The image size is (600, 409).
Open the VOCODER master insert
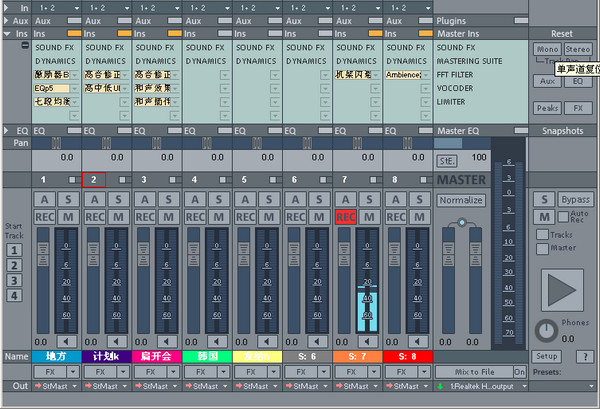point(455,87)
